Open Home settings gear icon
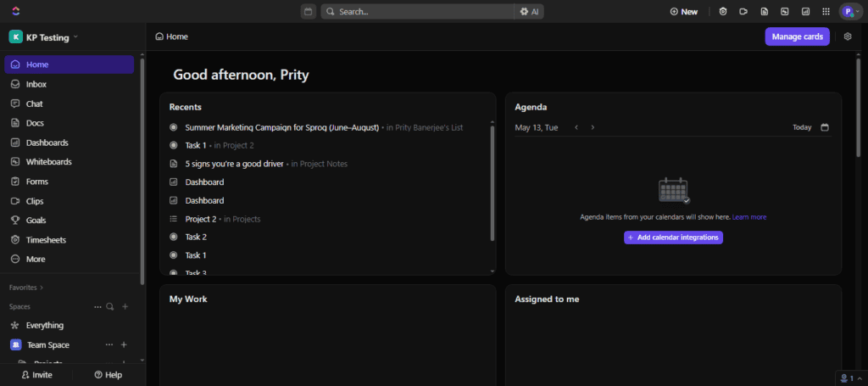 [x=847, y=36]
